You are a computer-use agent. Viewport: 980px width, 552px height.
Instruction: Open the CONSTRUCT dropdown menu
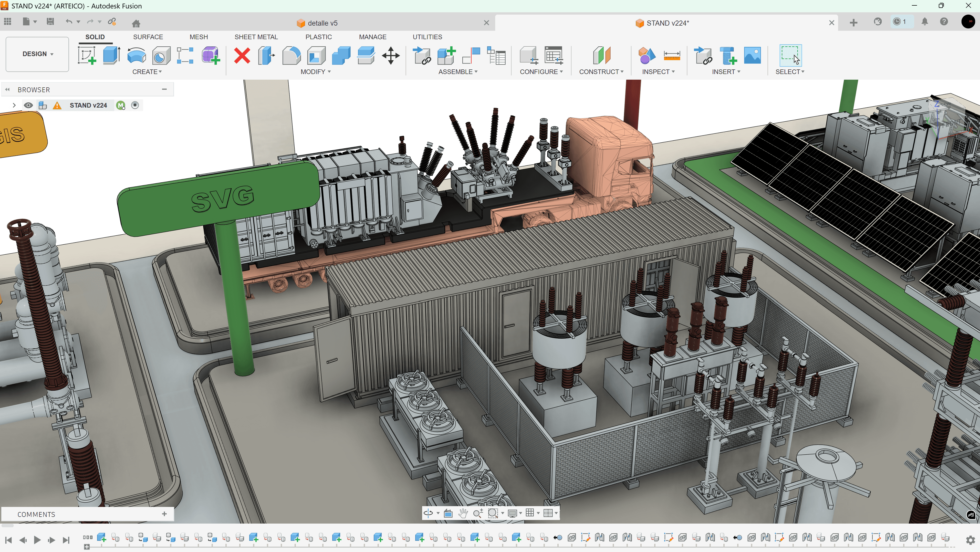click(x=601, y=72)
